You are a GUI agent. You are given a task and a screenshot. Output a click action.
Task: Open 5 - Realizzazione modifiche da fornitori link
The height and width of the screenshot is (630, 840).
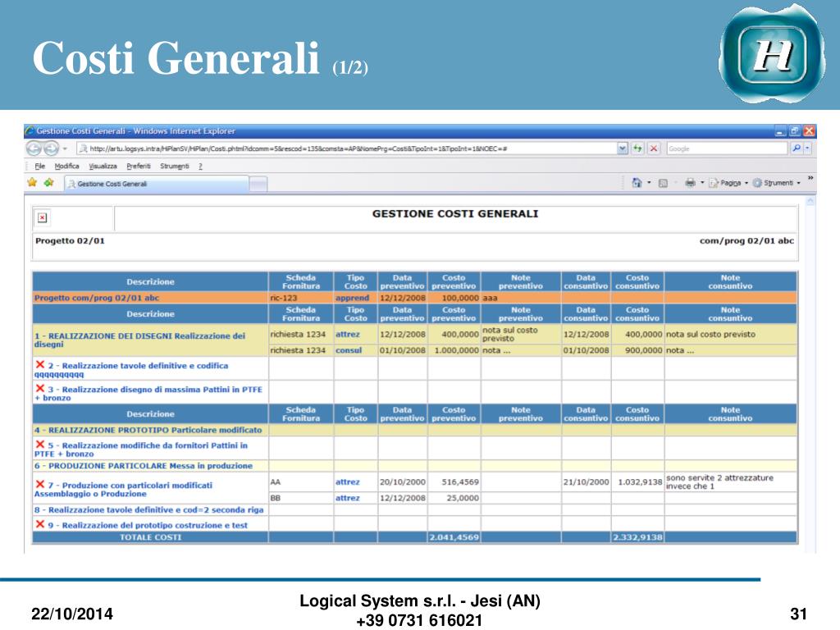point(141,449)
